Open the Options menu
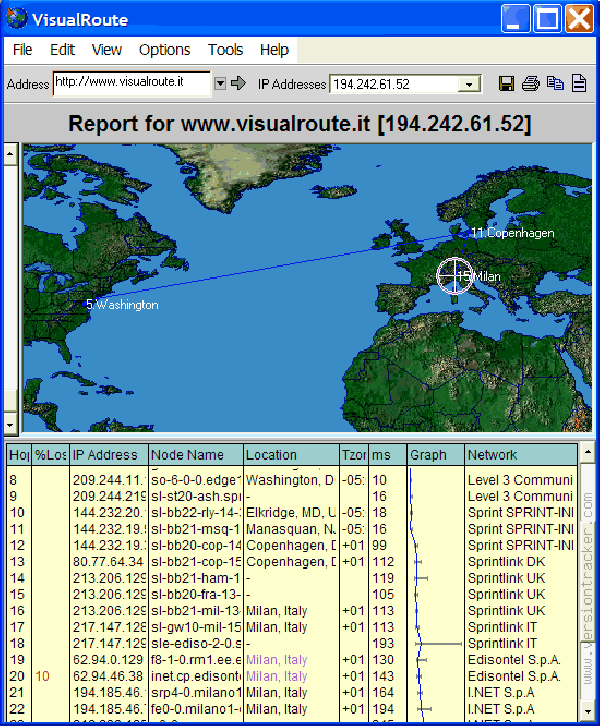This screenshot has width=600, height=726. pos(164,50)
